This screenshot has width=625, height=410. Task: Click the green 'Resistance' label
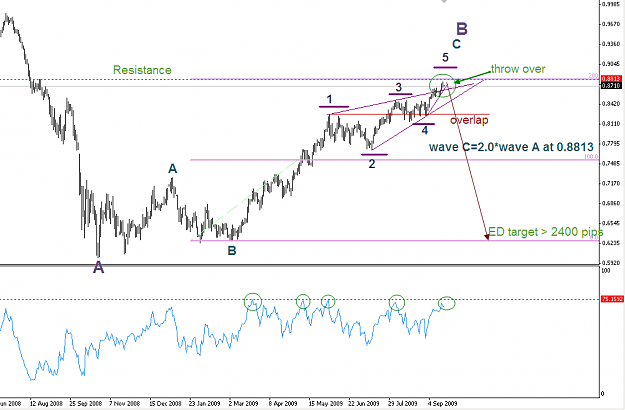[x=142, y=70]
